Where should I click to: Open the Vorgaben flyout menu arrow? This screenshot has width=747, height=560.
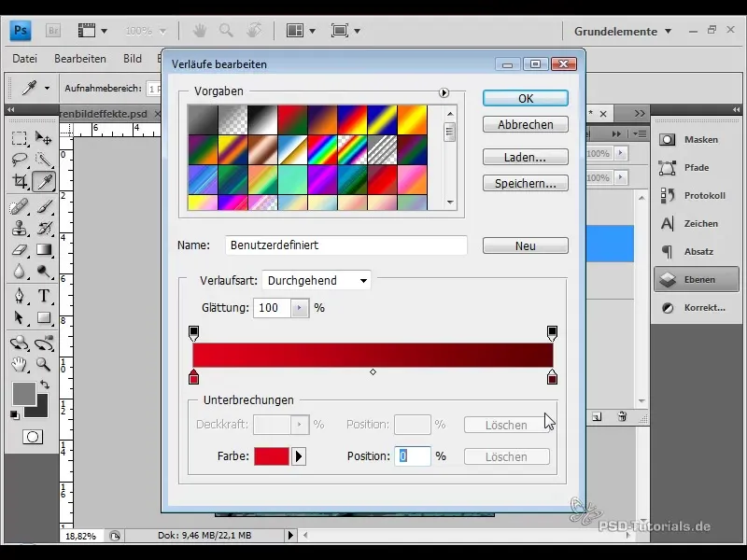[444, 92]
